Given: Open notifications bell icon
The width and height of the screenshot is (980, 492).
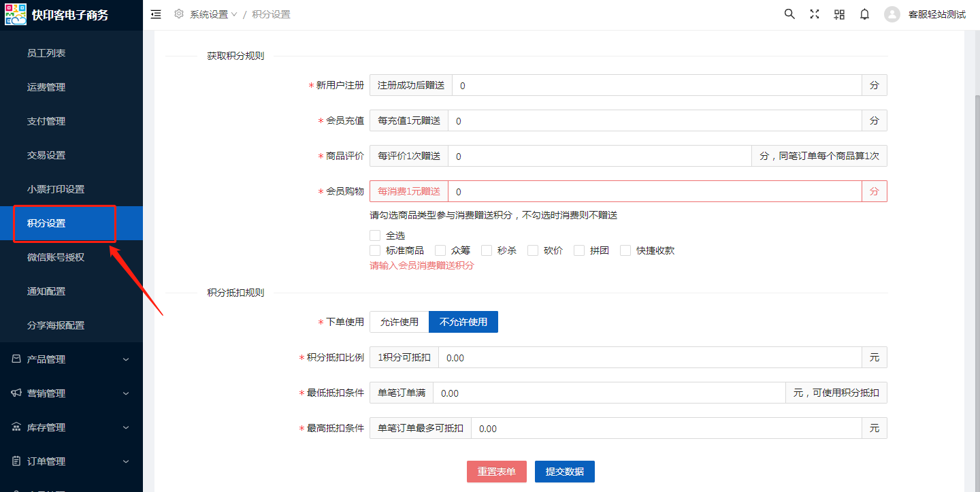Looking at the screenshot, I should coord(864,14).
